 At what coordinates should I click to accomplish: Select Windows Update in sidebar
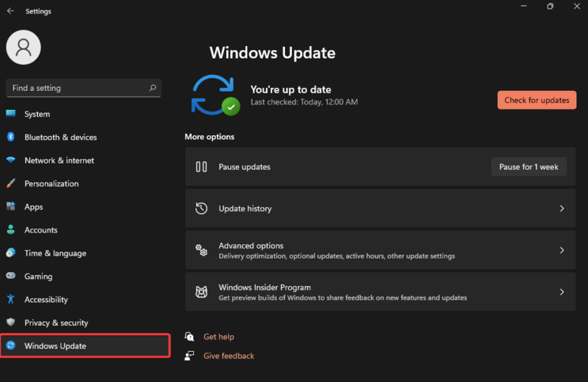pyautogui.click(x=85, y=346)
